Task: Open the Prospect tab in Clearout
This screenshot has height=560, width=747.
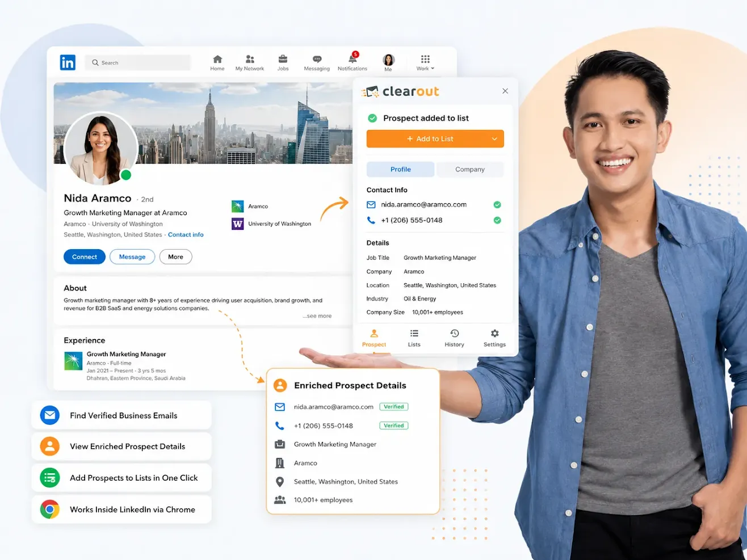Action: pyautogui.click(x=374, y=338)
